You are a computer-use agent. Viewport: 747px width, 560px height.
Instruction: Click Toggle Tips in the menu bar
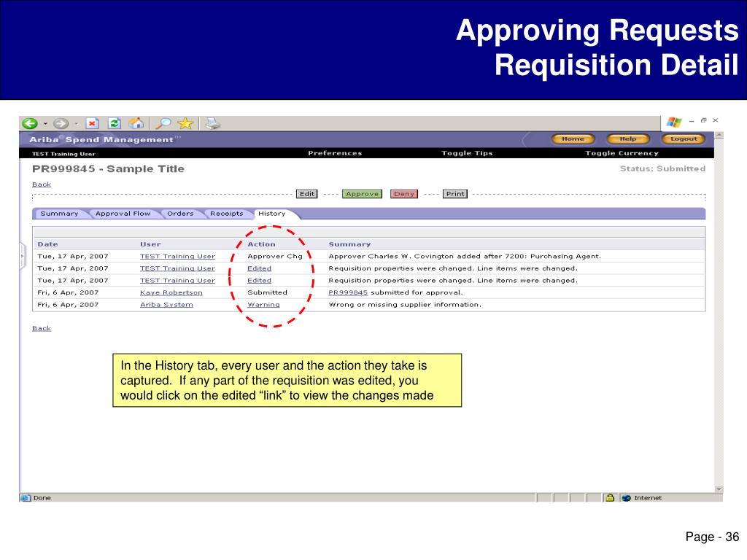pos(467,153)
